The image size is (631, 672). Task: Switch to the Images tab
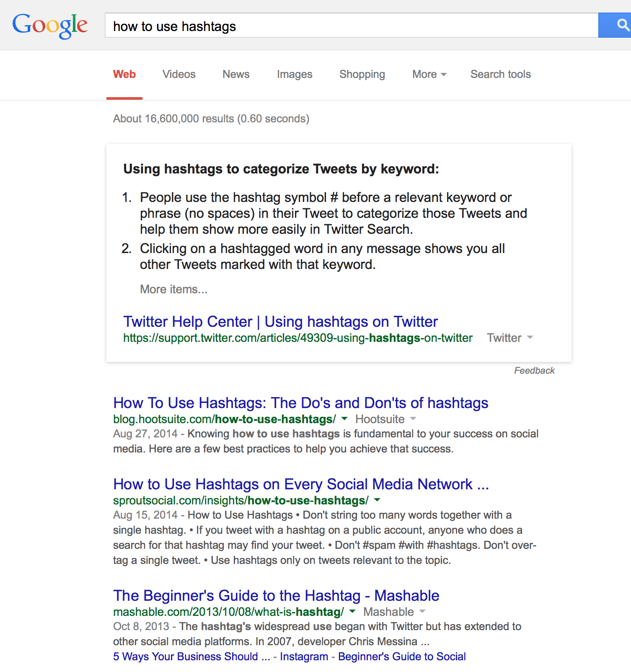pyautogui.click(x=295, y=75)
